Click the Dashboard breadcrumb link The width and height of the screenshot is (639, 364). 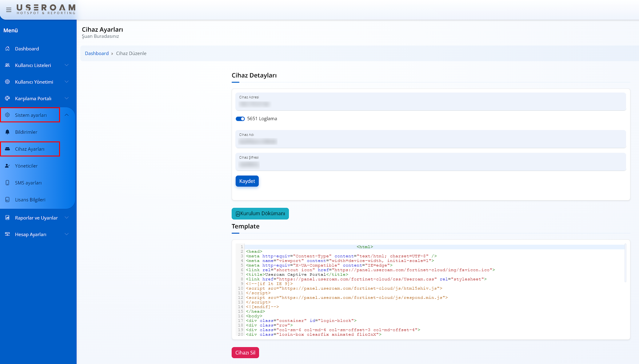(x=97, y=53)
